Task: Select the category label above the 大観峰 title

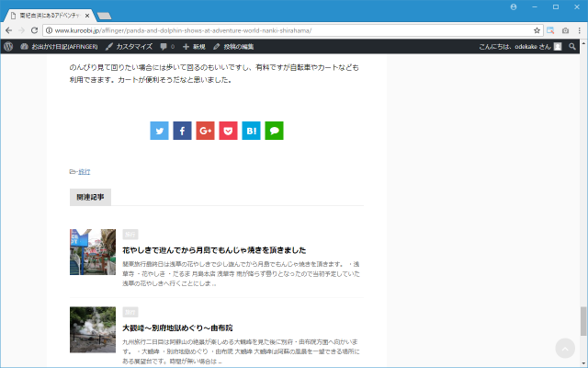Action: tap(130, 312)
